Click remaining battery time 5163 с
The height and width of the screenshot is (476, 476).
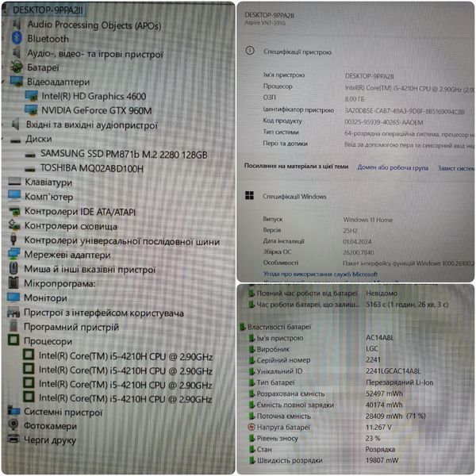pos(407,304)
